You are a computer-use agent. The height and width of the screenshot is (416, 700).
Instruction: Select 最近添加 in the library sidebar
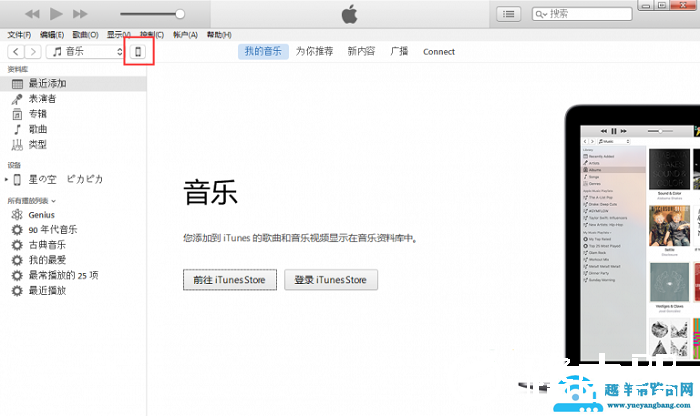pyautogui.click(x=73, y=83)
